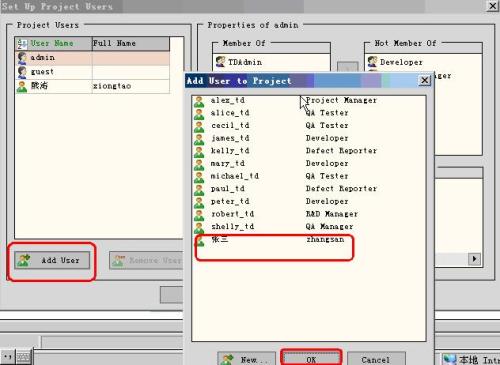Click the user icon beside kelly_td
The image size is (500, 365).
(x=199, y=152)
